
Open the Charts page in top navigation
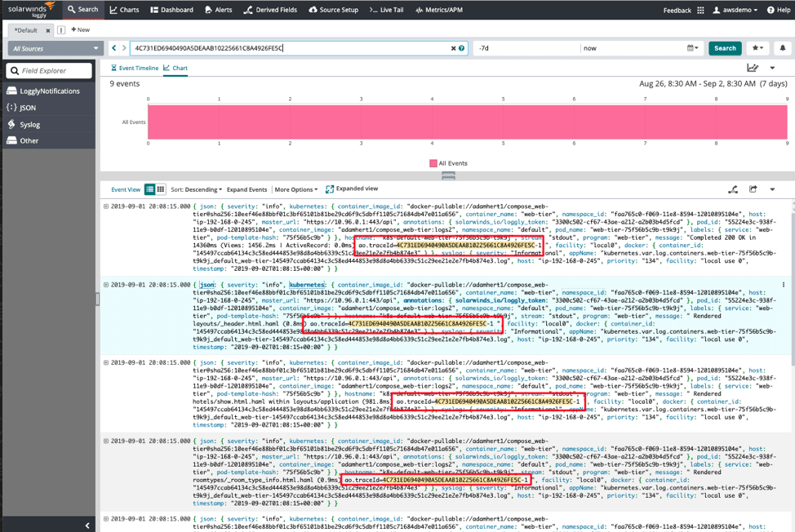point(124,10)
